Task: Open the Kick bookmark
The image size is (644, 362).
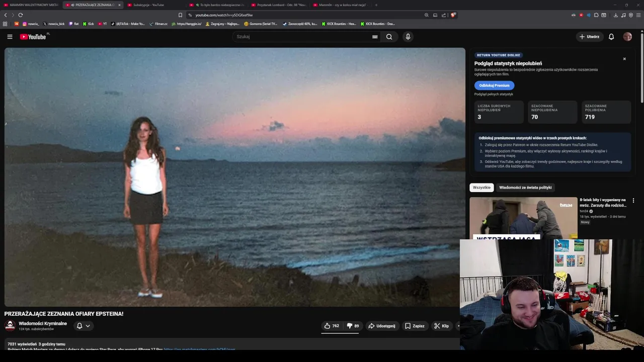Action: click(x=88, y=24)
